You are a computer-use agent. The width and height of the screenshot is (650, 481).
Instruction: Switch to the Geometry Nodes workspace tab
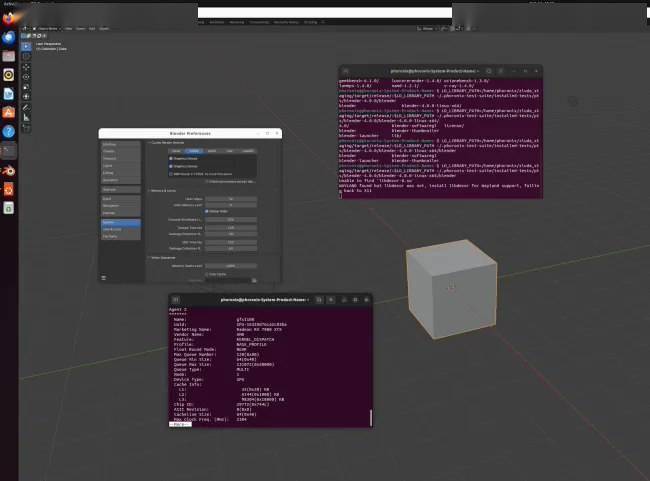286,22
